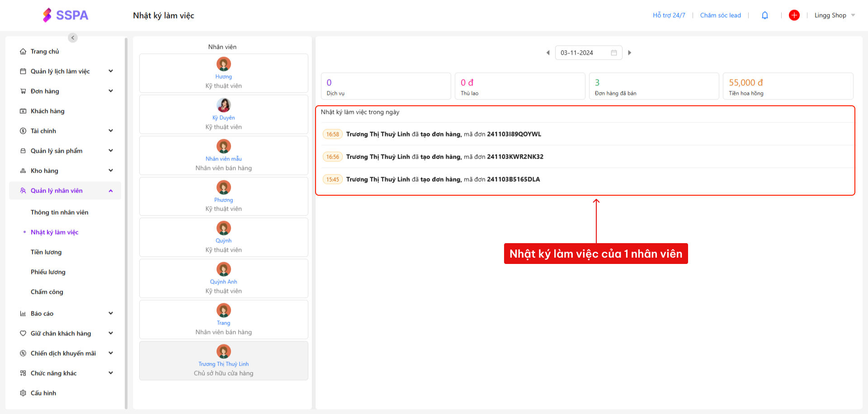The width and height of the screenshot is (868, 414).
Task: Click the 16:58 time badge
Action: pyautogui.click(x=333, y=134)
